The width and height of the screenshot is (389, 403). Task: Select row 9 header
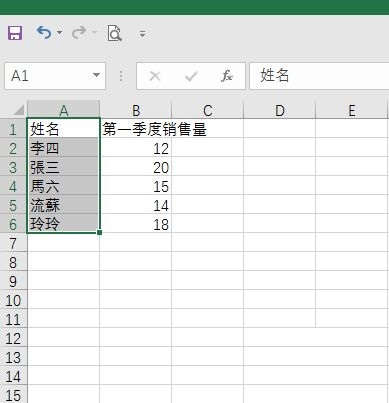tap(13, 281)
